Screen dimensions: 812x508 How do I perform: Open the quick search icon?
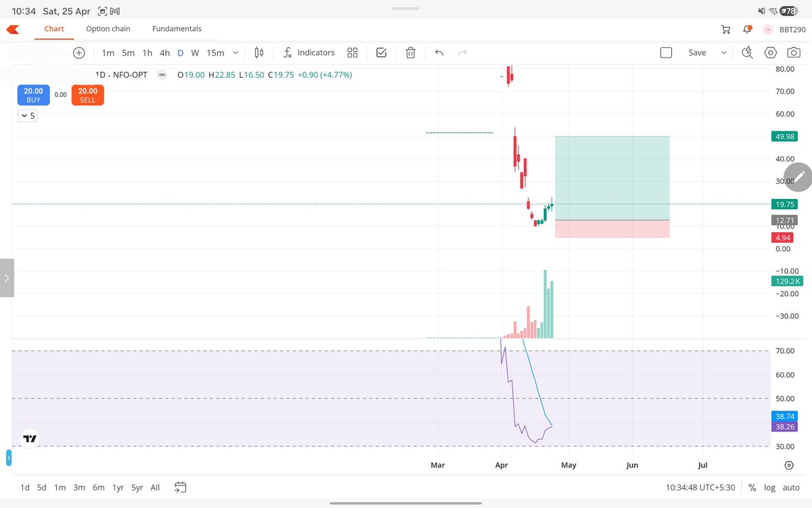click(x=748, y=53)
